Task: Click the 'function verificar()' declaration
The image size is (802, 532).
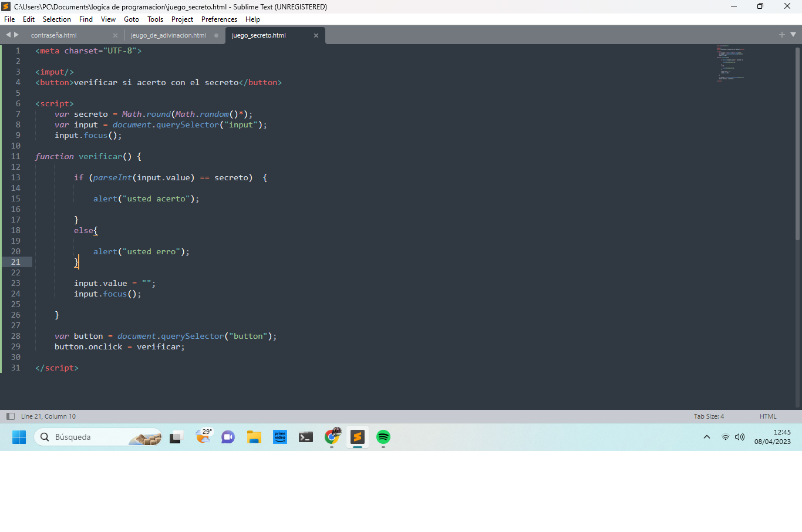Action: pyautogui.click(x=88, y=156)
